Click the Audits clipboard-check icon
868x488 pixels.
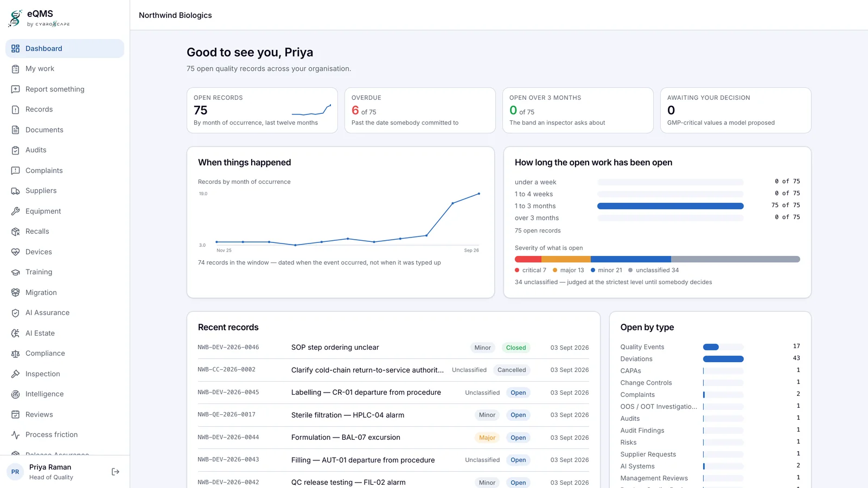pyautogui.click(x=15, y=150)
